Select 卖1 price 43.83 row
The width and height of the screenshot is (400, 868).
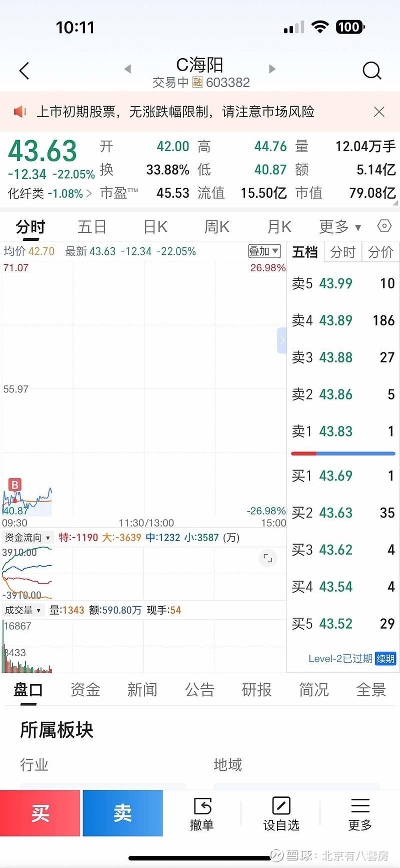343,431
